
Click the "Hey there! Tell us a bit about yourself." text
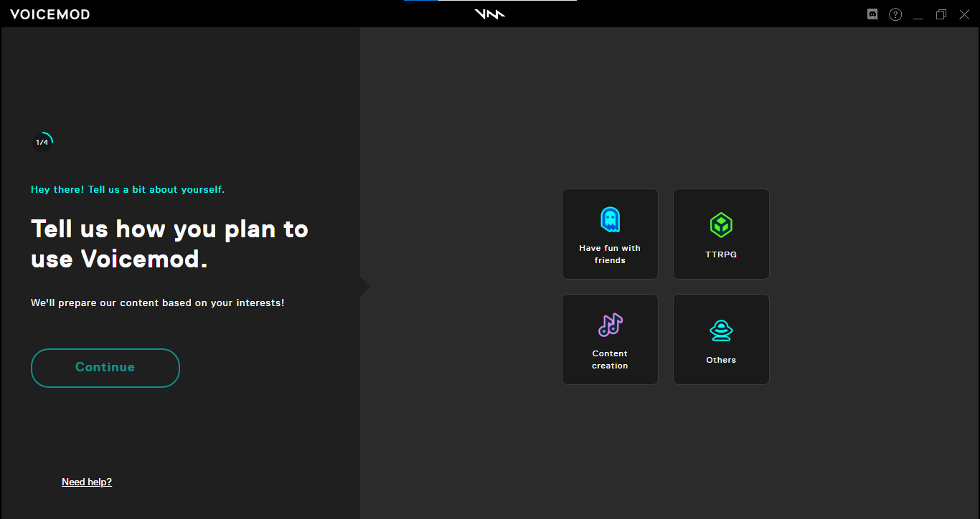(128, 190)
